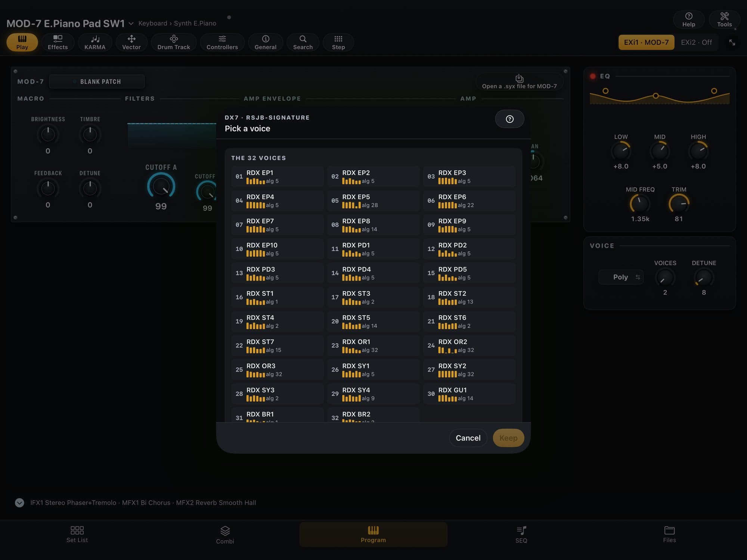Click the dialog help question-mark icon
The image size is (747, 560).
pyautogui.click(x=509, y=119)
